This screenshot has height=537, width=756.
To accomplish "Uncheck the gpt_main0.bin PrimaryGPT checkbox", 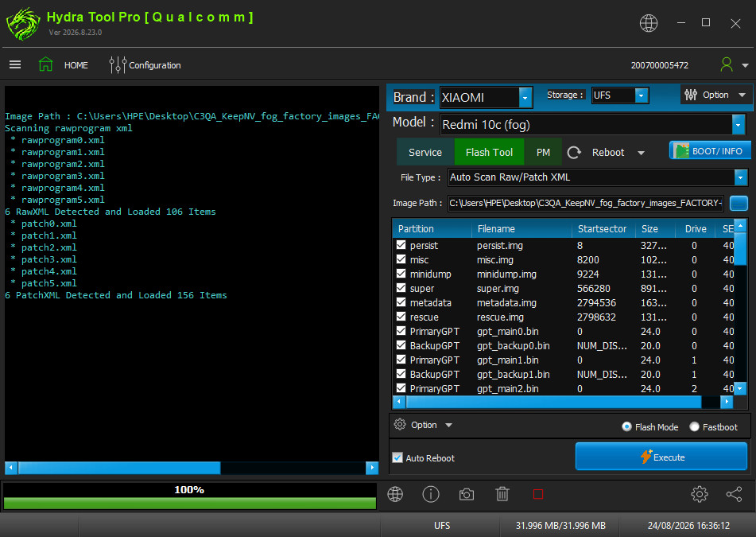I will click(401, 330).
